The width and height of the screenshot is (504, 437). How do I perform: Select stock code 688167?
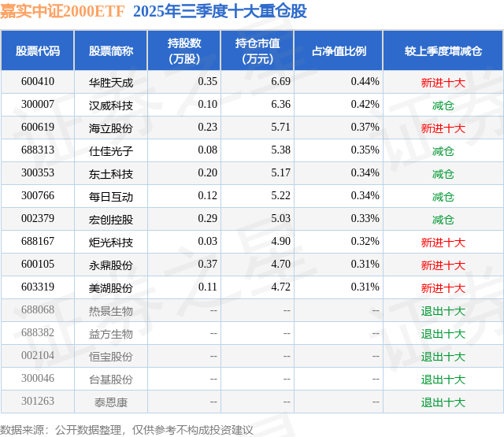[38, 241]
